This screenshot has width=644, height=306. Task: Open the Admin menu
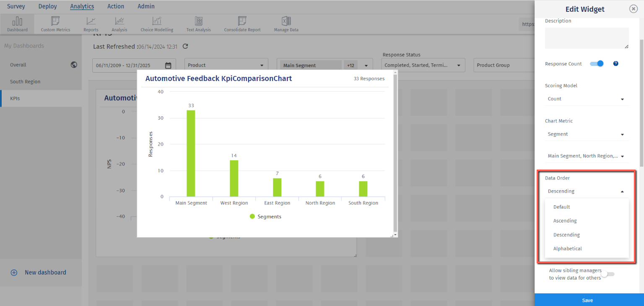146,6
